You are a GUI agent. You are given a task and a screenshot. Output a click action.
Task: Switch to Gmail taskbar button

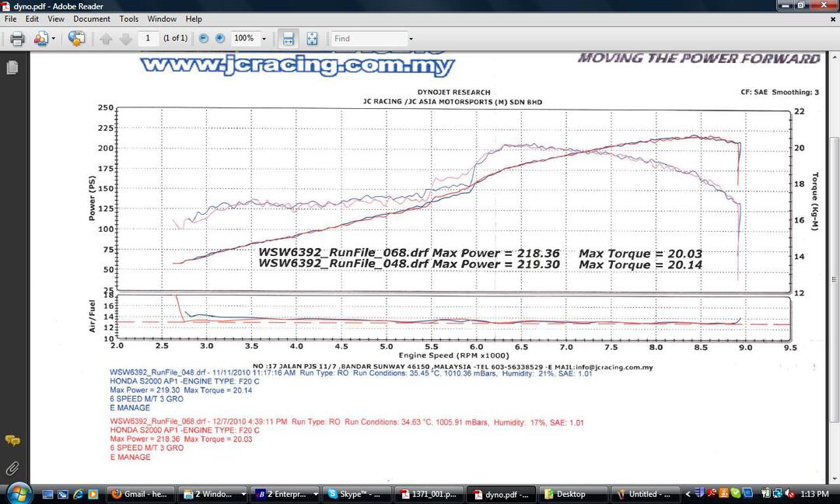click(x=140, y=494)
